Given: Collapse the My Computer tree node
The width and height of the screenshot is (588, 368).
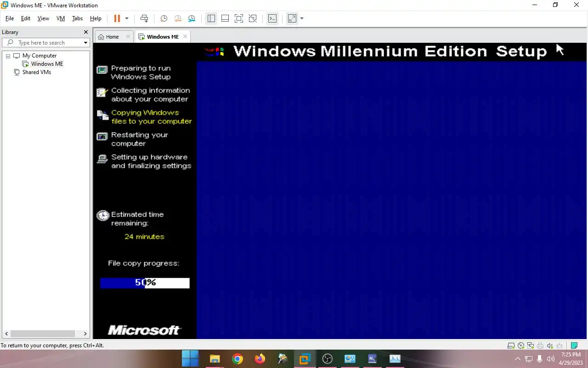Looking at the screenshot, I should coord(8,56).
